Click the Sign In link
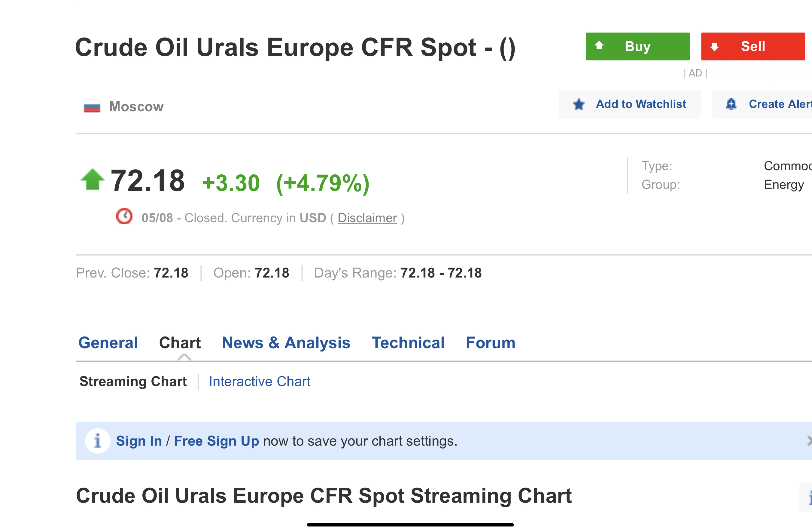This screenshot has width=812, height=531. point(139,441)
